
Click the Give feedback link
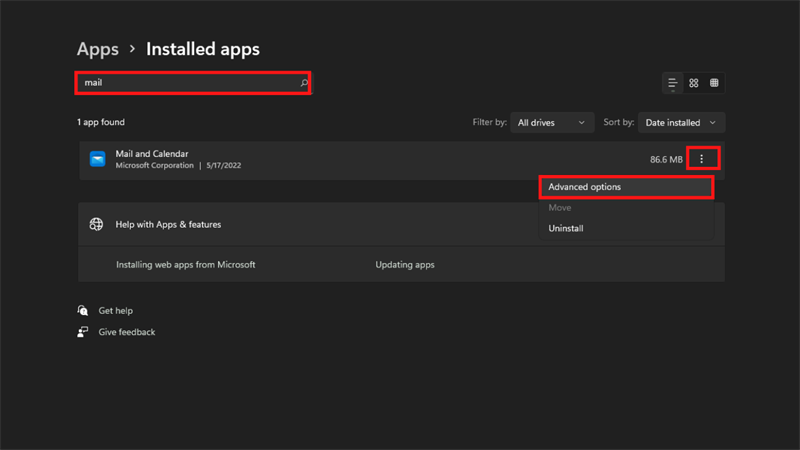pyautogui.click(x=127, y=332)
